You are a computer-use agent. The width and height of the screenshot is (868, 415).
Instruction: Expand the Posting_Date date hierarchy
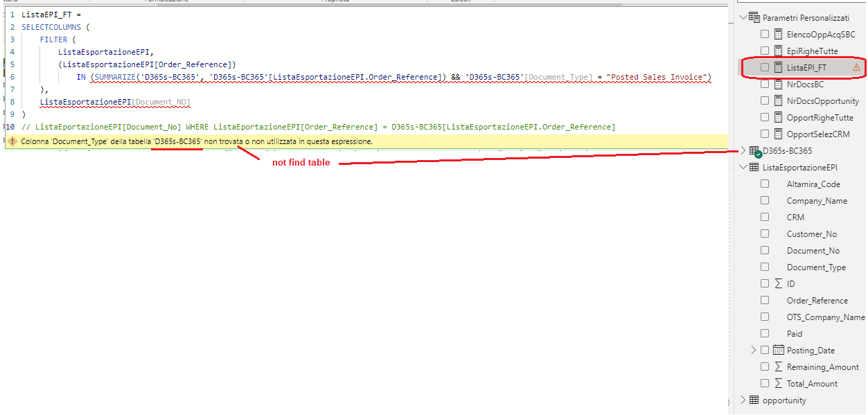[x=754, y=350]
